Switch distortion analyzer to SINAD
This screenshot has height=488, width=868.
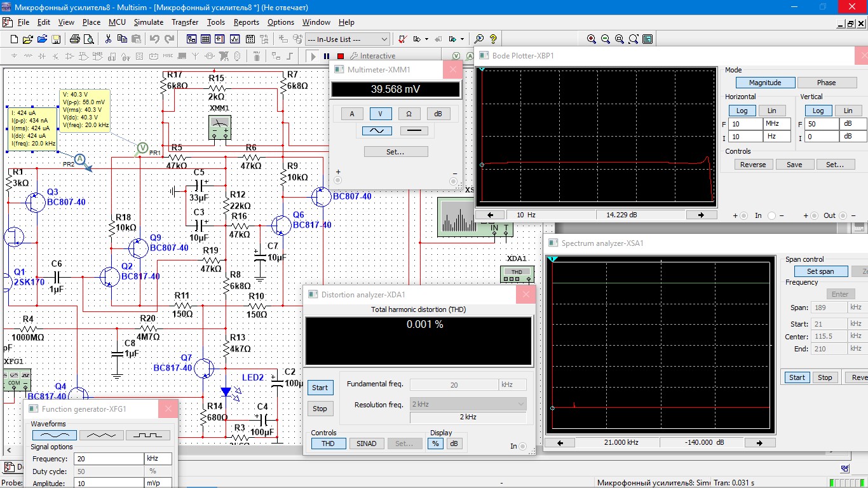tap(366, 444)
